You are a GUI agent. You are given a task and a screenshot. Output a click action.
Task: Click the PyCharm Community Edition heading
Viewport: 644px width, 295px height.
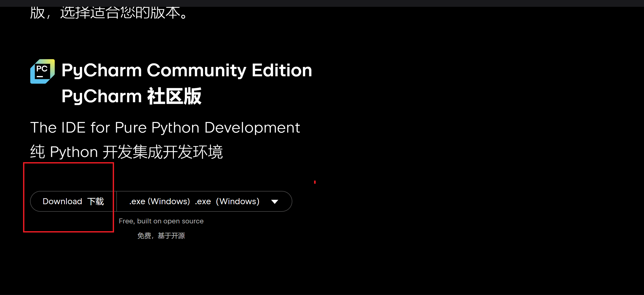(187, 70)
